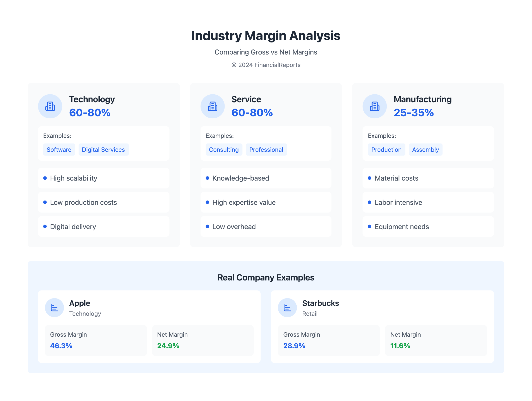Select the Assembly tag

(425, 150)
